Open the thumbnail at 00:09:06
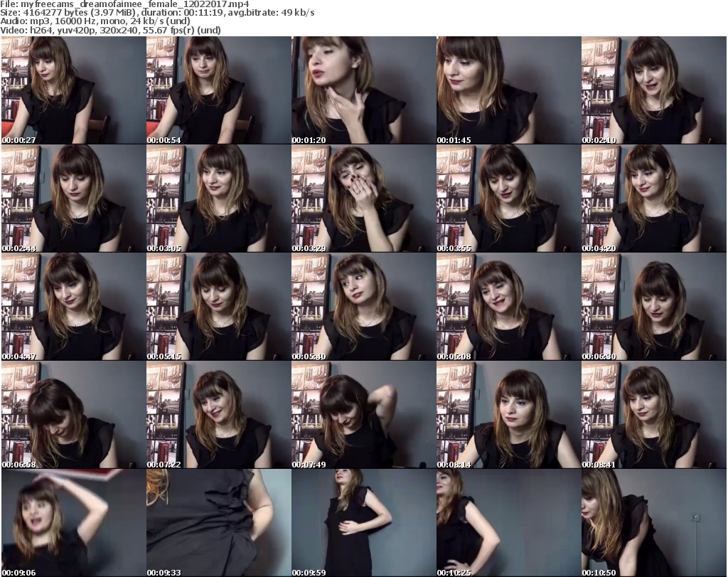The width and height of the screenshot is (728, 577). click(73, 523)
